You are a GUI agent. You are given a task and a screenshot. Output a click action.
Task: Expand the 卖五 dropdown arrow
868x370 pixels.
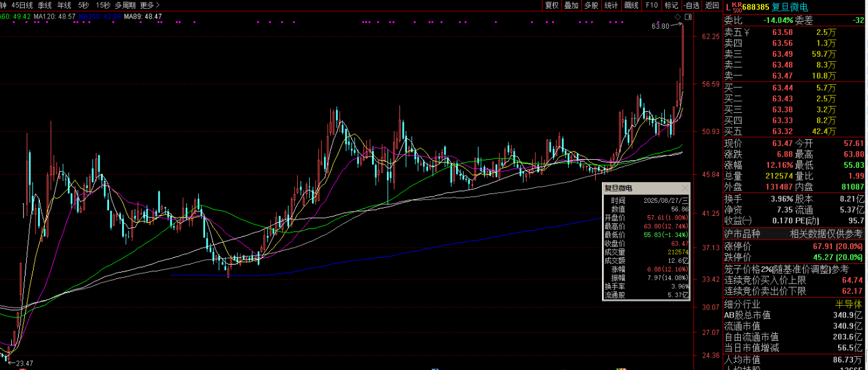tap(748, 32)
